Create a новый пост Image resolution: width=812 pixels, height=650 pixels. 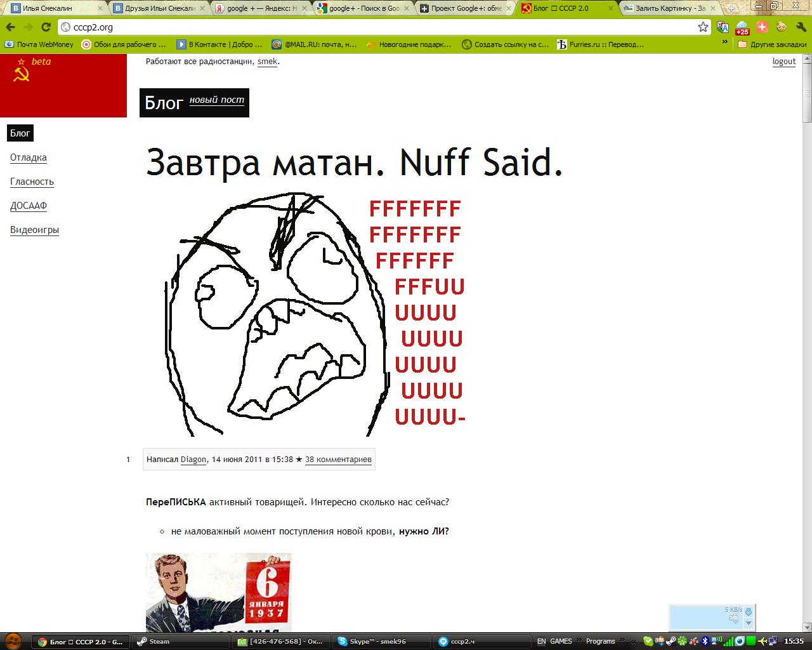217,100
